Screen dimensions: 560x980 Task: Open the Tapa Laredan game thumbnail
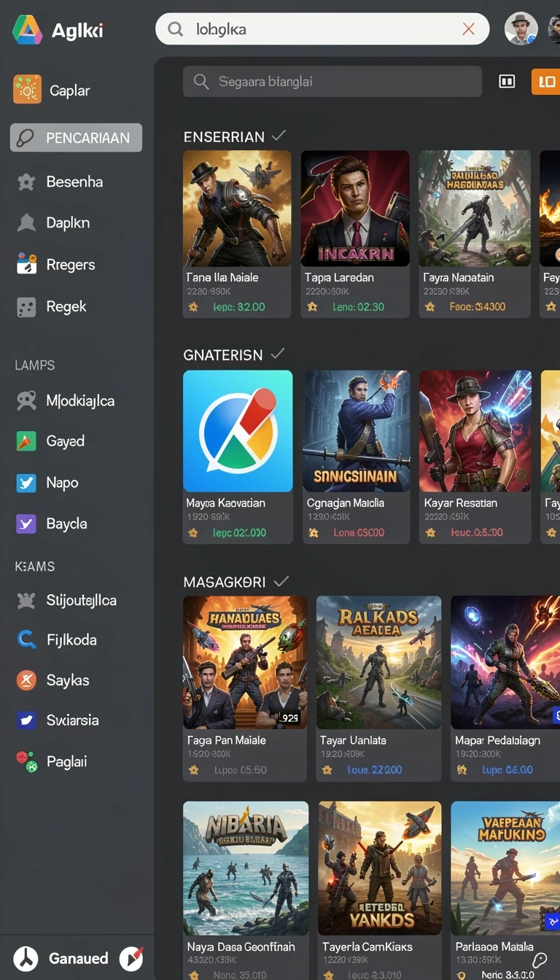coord(355,209)
